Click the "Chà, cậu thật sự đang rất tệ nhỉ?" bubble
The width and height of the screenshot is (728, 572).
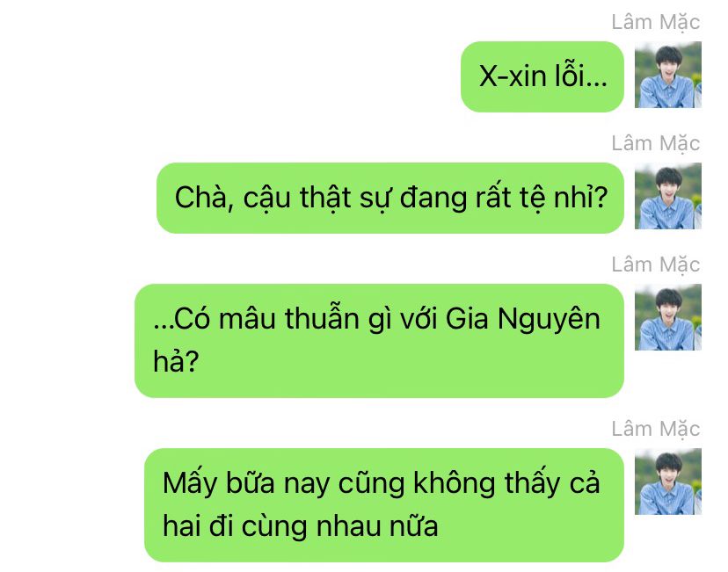tap(390, 198)
